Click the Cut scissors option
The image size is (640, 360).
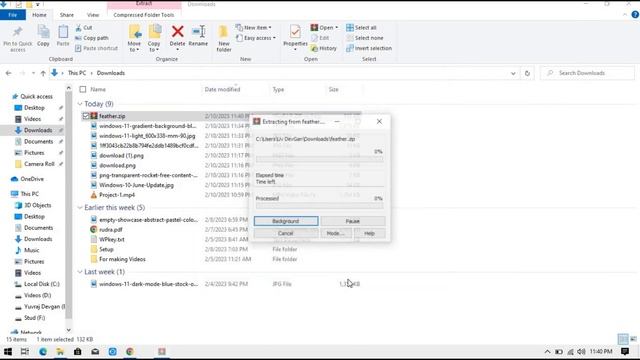click(x=84, y=28)
